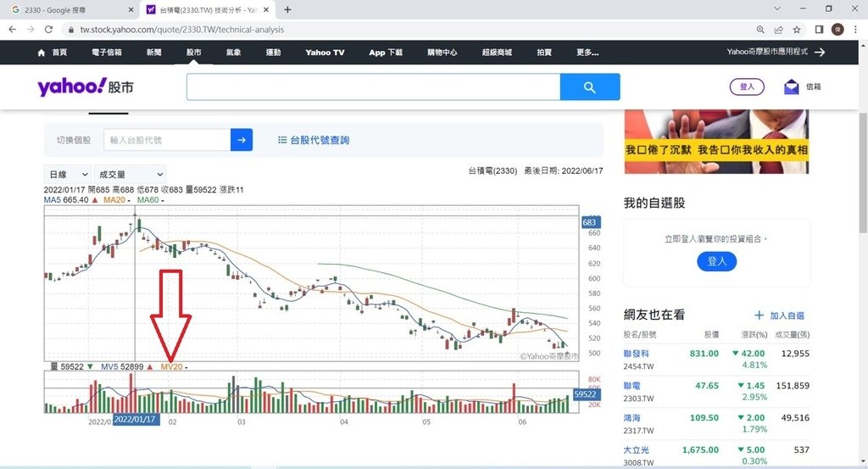This screenshot has width=868, height=469.
Task: Close the Yahoo 技術分析 tab
Action: point(266,9)
